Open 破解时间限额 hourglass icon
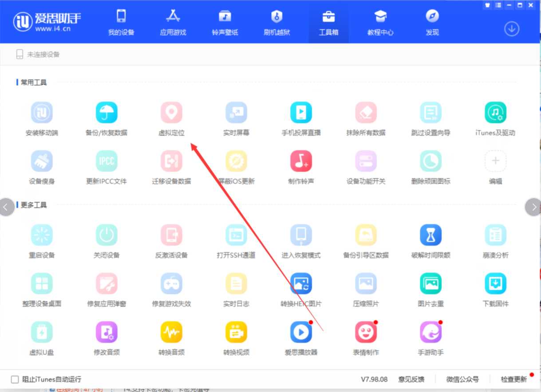This screenshot has height=392, width=541. coord(430,235)
